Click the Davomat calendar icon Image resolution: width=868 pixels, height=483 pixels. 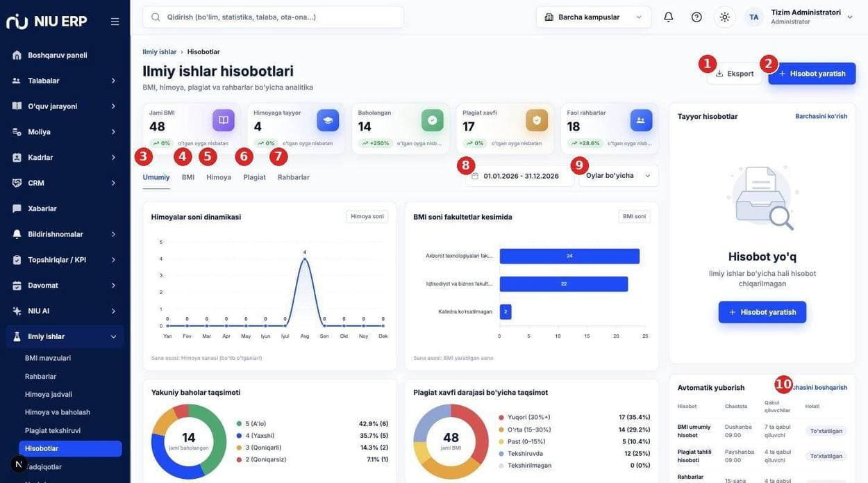[17, 285]
